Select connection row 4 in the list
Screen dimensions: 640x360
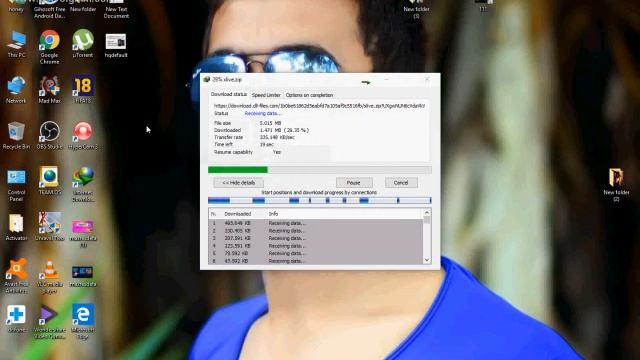pos(316,246)
